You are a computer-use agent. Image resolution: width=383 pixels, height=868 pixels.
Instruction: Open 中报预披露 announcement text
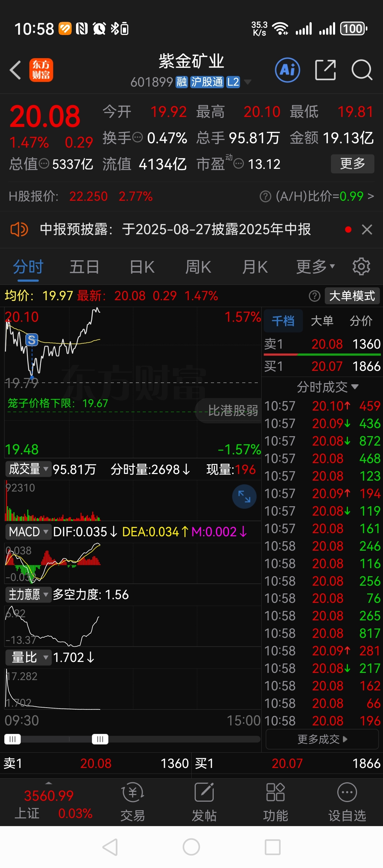click(175, 230)
